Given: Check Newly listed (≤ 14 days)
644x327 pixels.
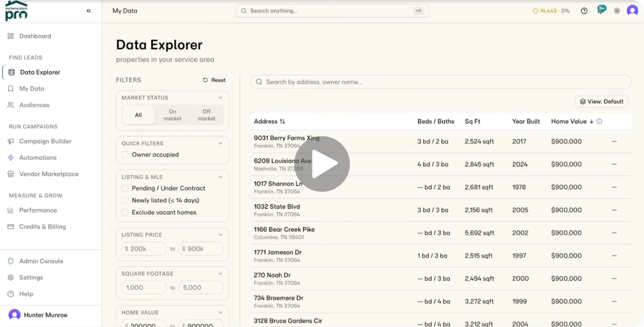Looking at the screenshot, I should (125, 200).
